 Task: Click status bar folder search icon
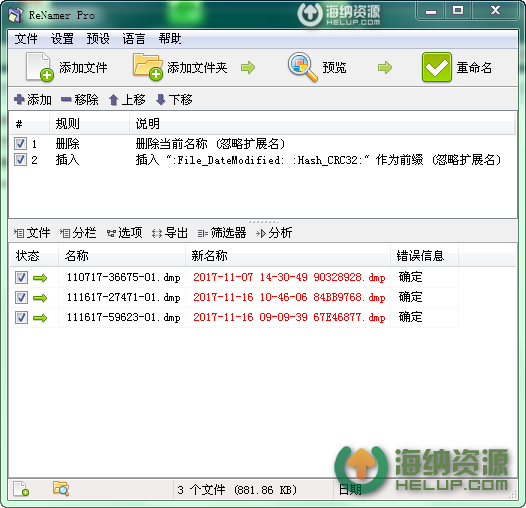[61, 489]
